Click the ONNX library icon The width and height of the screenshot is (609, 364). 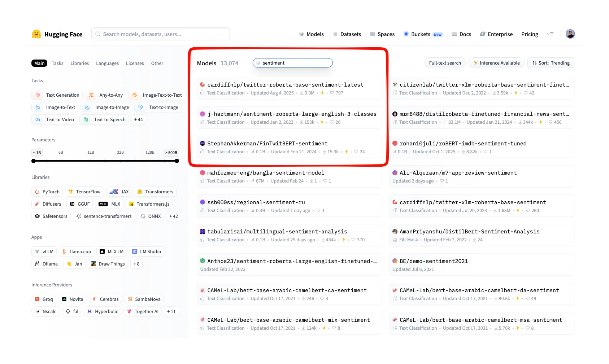[x=143, y=216]
